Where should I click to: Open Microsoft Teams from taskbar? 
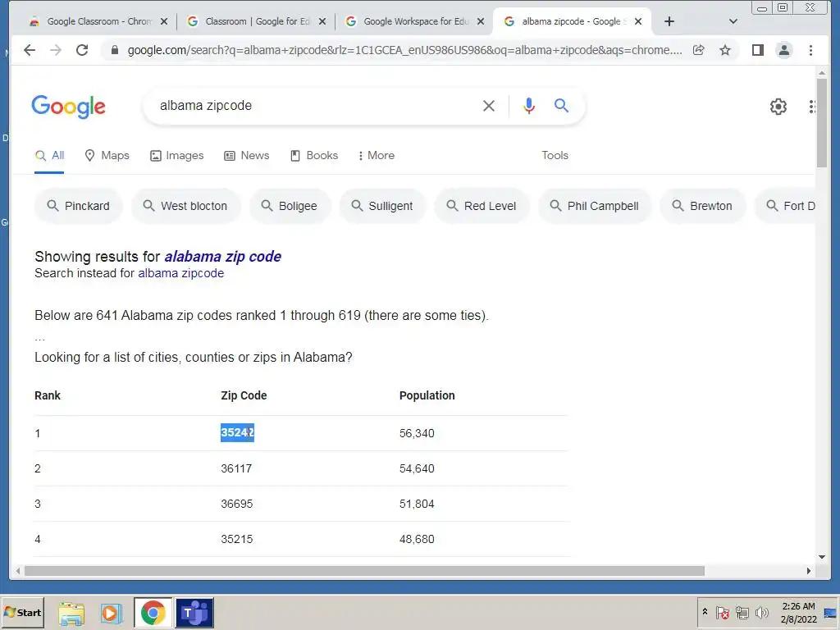tap(194, 613)
